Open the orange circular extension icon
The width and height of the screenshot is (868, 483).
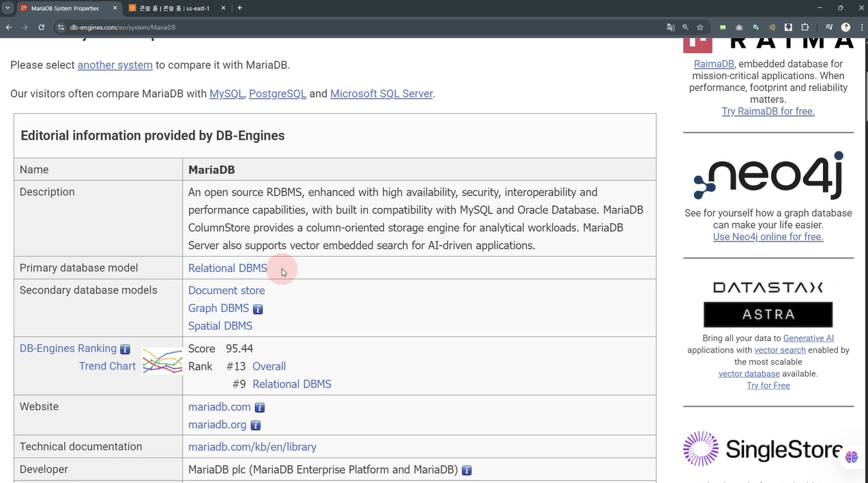tap(772, 27)
